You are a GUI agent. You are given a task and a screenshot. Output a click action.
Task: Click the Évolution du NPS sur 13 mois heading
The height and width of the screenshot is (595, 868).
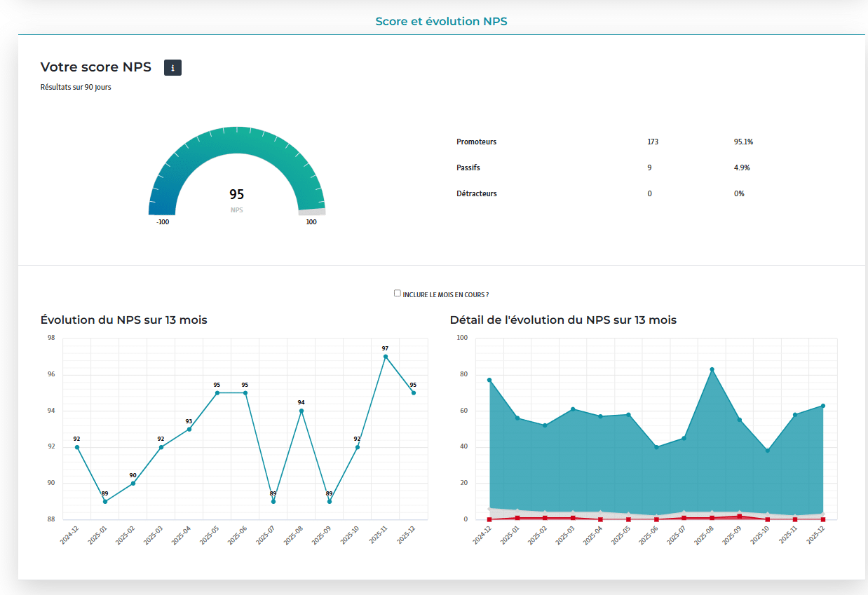point(124,320)
